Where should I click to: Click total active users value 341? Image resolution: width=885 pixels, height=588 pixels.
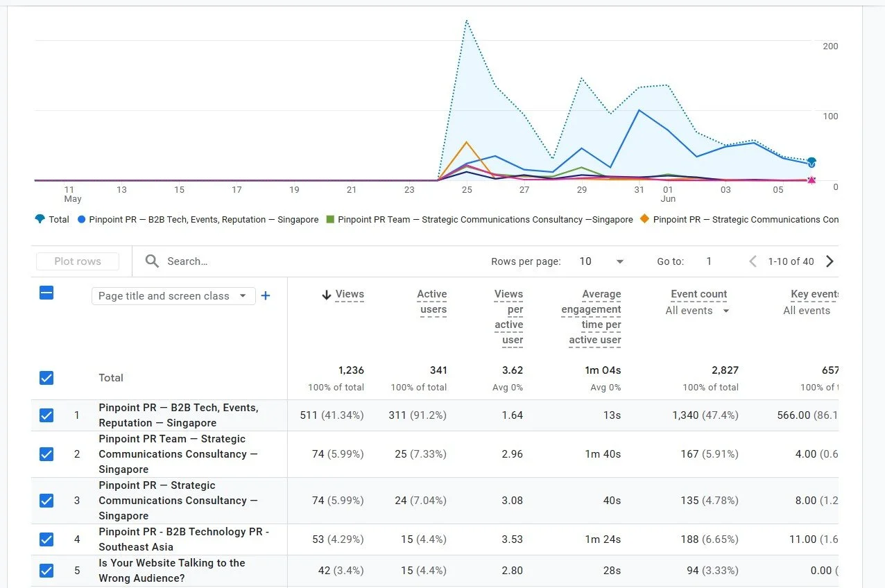[438, 370]
